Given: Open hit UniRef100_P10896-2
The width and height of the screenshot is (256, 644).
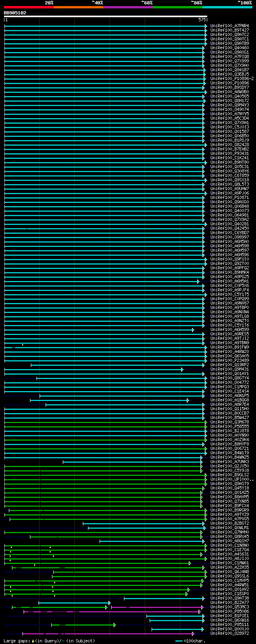Looking at the screenshot, I should tap(232, 79).
